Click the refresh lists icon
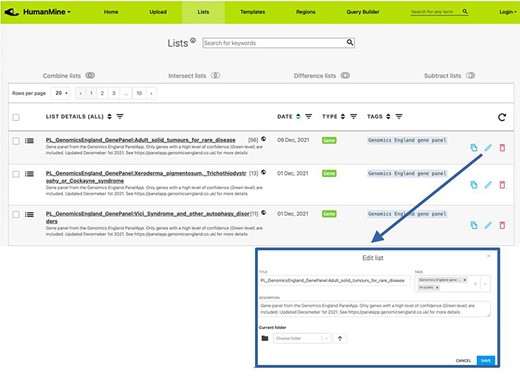This screenshot has width=520, height=376. tap(502, 117)
